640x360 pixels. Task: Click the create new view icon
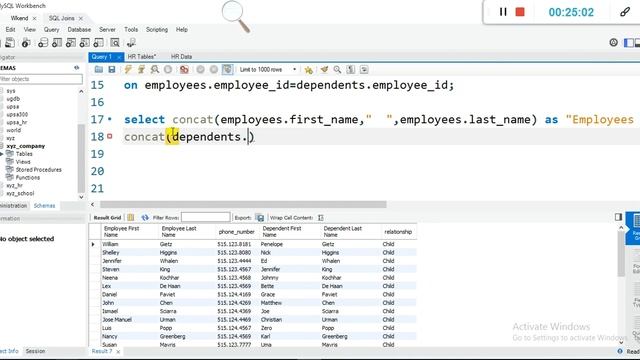[71, 42]
